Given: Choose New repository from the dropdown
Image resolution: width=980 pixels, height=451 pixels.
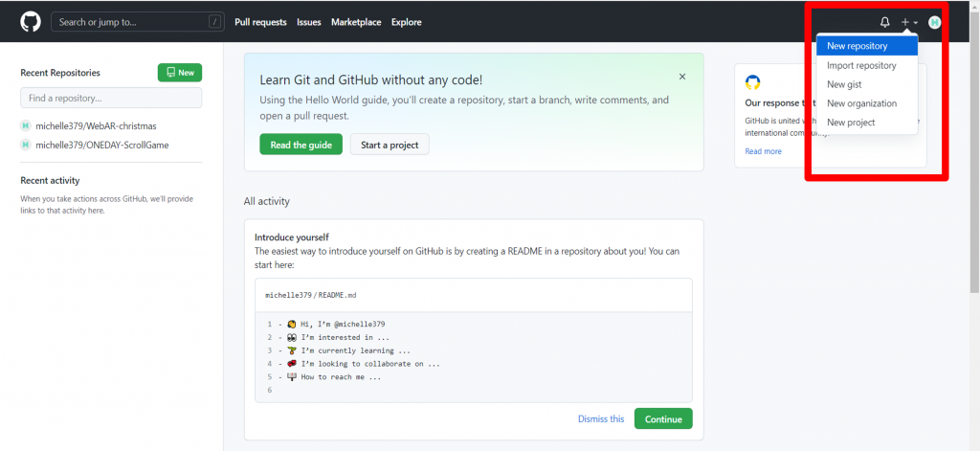Looking at the screenshot, I should tap(867, 46).
